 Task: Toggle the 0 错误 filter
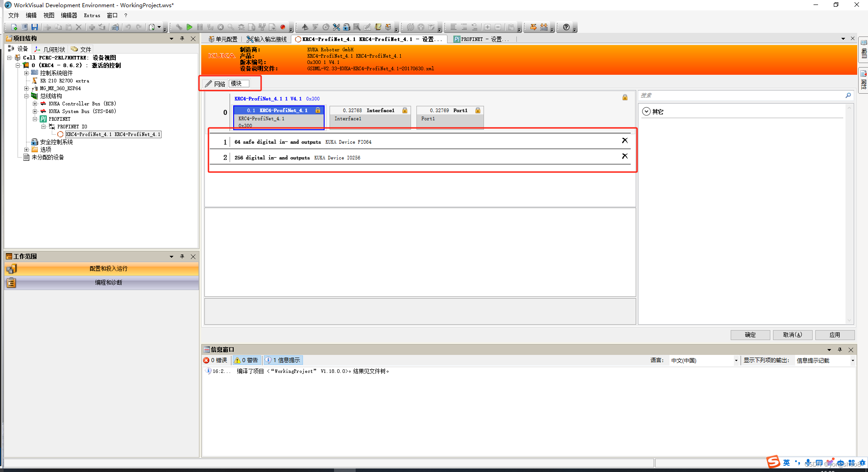(x=215, y=360)
